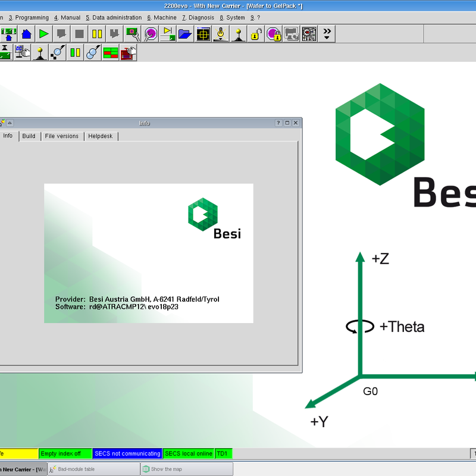This screenshot has height=476, width=476.
Task: Click Empty index off status indicator
Action: pyautogui.click(x=65, y=453)
